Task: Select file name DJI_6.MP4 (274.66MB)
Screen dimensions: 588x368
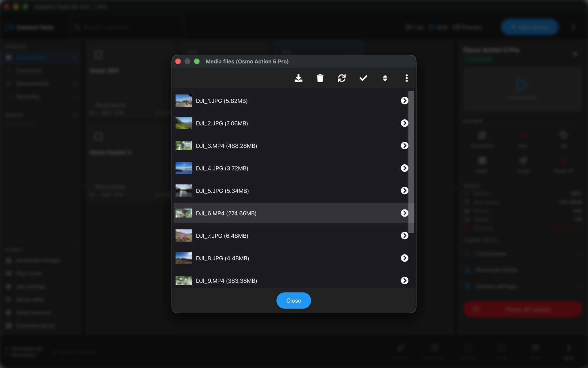Action: coord(226,213)
